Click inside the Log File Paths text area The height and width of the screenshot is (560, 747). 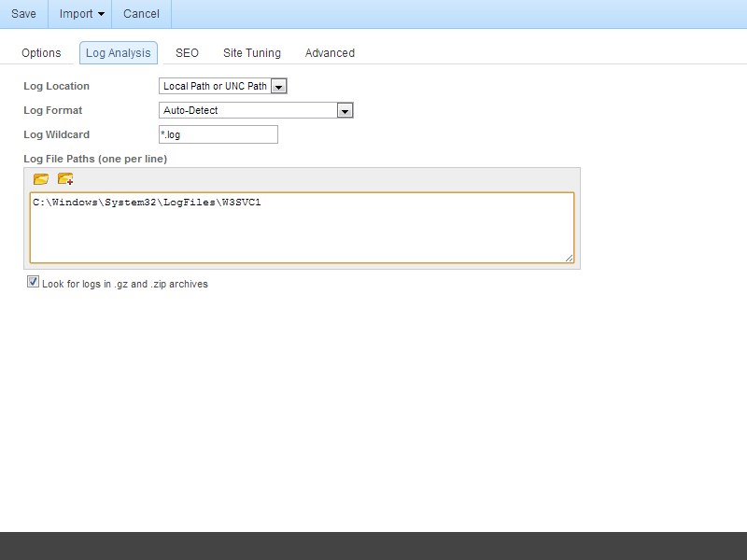(x=301, y=229)
